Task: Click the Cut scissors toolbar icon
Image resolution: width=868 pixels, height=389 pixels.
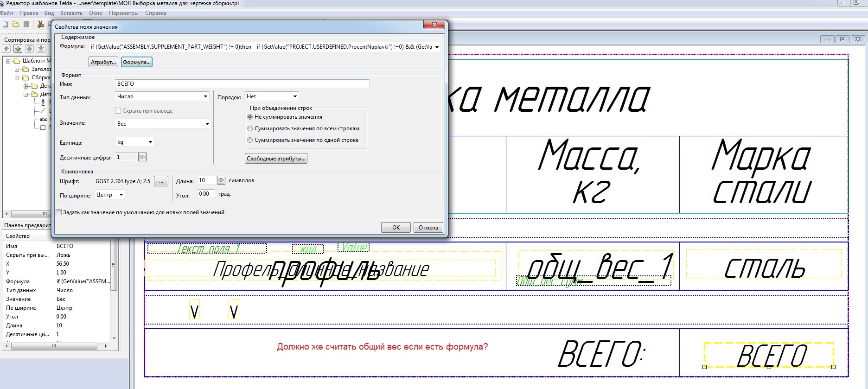Action: [41, 24]
